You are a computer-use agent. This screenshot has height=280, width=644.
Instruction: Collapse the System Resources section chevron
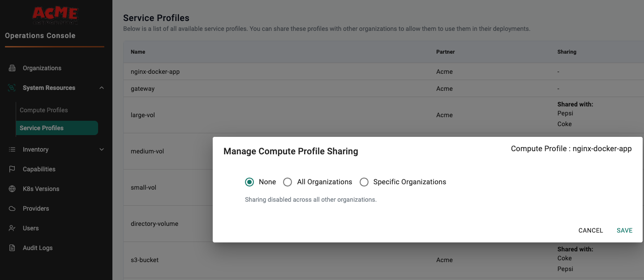pyautogui.click(x=102, y=88)
